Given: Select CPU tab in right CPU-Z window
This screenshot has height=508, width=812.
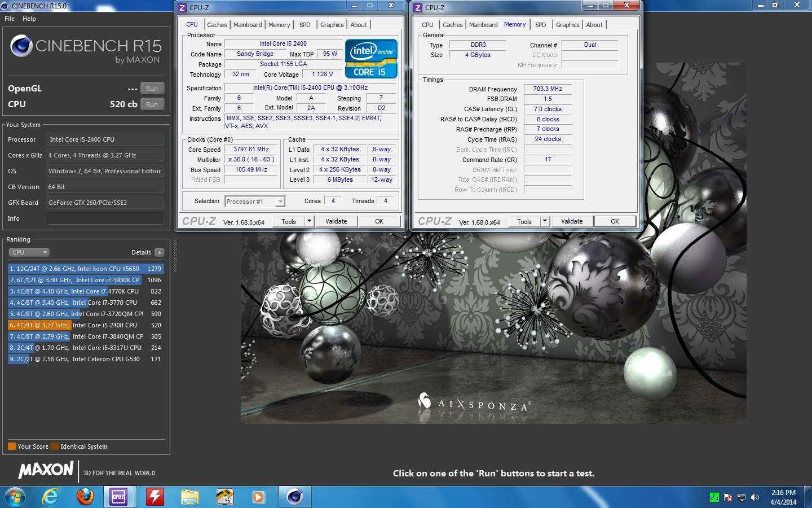Looking at the screenshot, I should [x=427, y=25].
